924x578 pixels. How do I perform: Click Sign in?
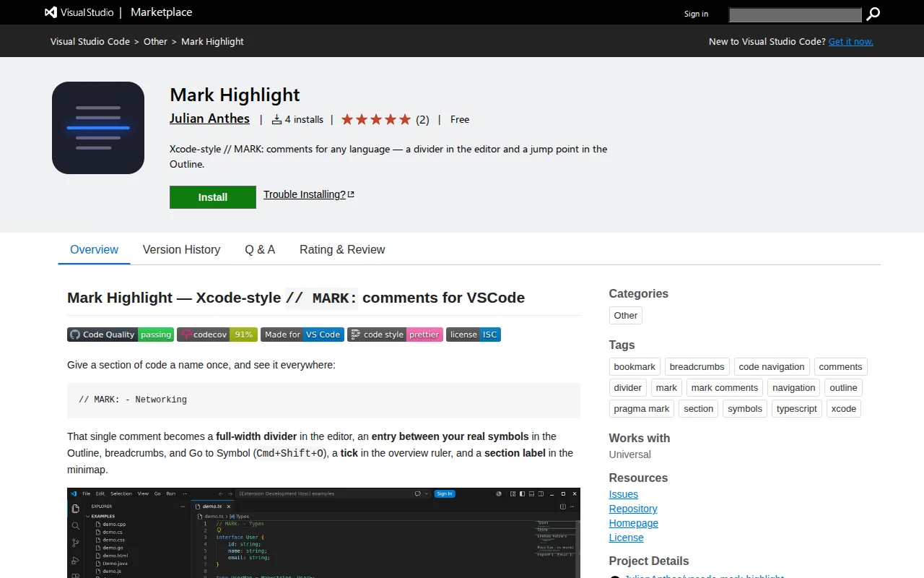[696, 14]
